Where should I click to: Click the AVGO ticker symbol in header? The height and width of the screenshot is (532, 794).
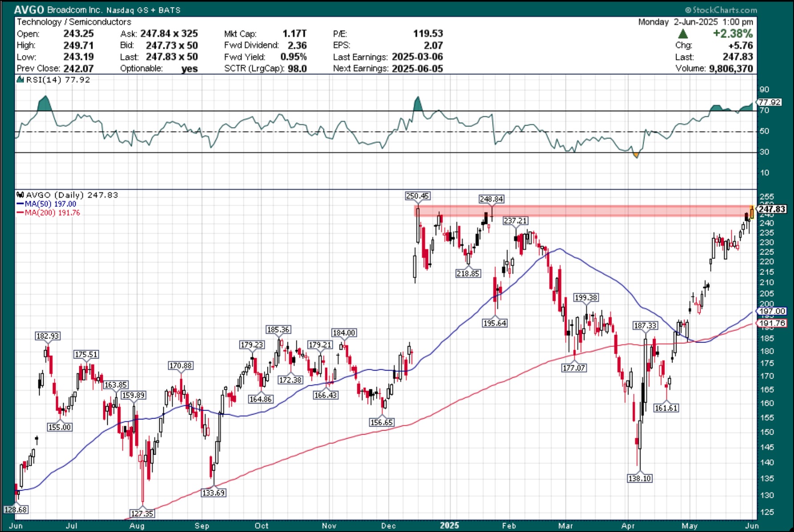pyautogui.click(x=28, y=9)
